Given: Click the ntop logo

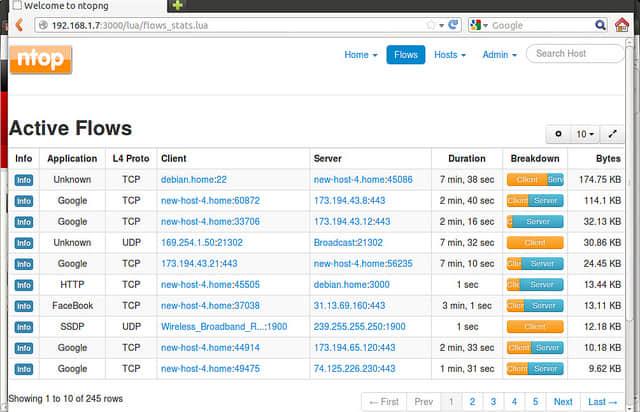Looking at the screenshot, I should [41, 59].
